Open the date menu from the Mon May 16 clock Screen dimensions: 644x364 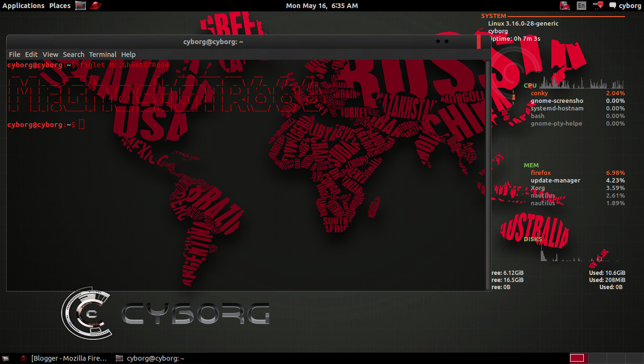coord(322,6)
